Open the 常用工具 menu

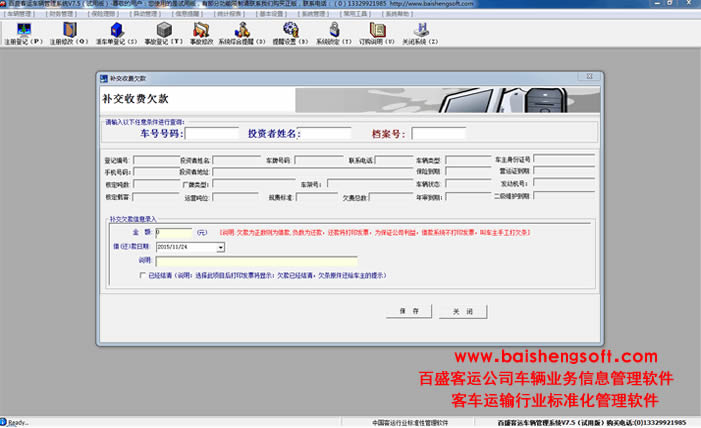tap(355, 14)
